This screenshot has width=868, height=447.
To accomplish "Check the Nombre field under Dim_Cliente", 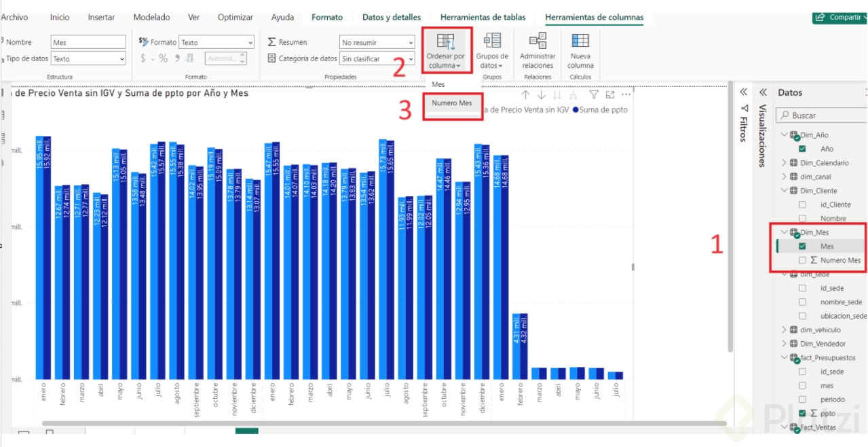I will coord(803,218).
